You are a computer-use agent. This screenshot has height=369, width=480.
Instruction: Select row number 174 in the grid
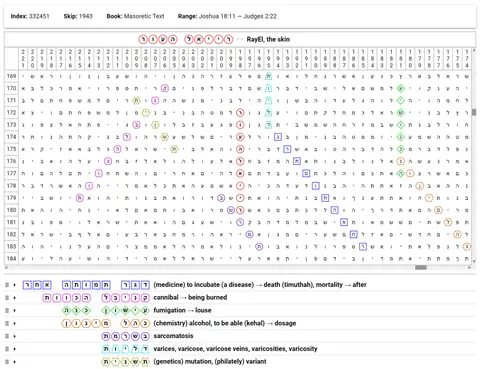pyautogui.click(x=11, y=137)
